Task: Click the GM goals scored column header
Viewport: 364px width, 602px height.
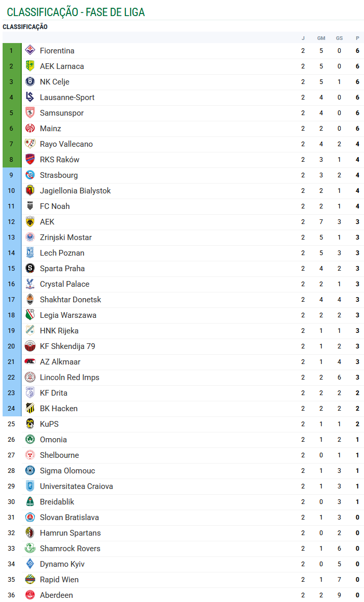Action: coord(321,38)
